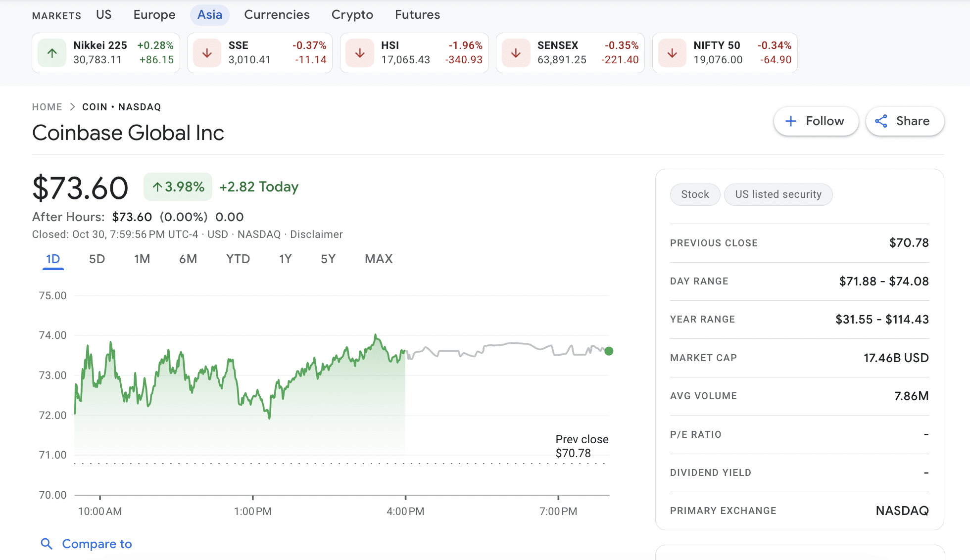Screen dimensions: 970x560
Task: Open the NIFTY 50 index name
Action: 717,46
